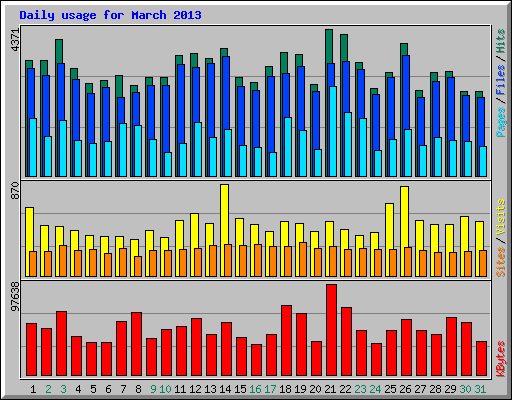
Task: Select day 4 on the x-axis
Action: tap(78, 389)
